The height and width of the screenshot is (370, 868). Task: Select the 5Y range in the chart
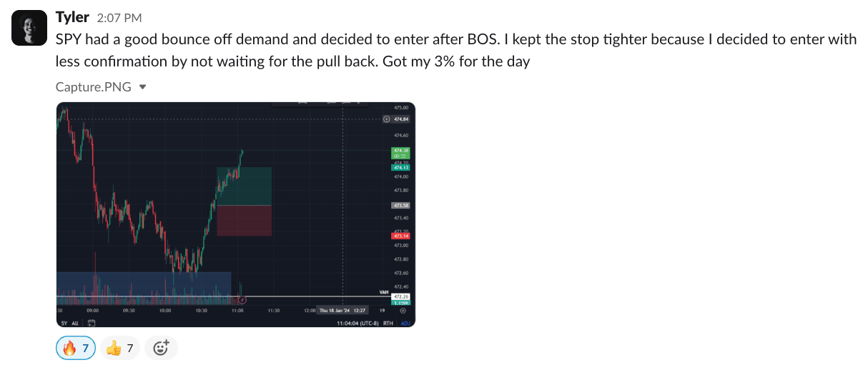pyautogui.click(x=64, y=323)
